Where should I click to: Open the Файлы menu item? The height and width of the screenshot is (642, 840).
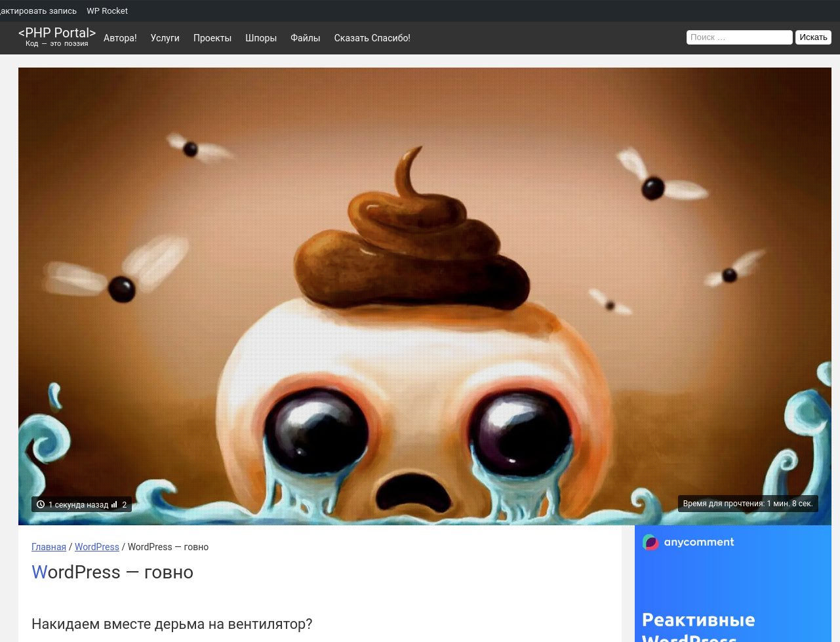tap(306, 38)
